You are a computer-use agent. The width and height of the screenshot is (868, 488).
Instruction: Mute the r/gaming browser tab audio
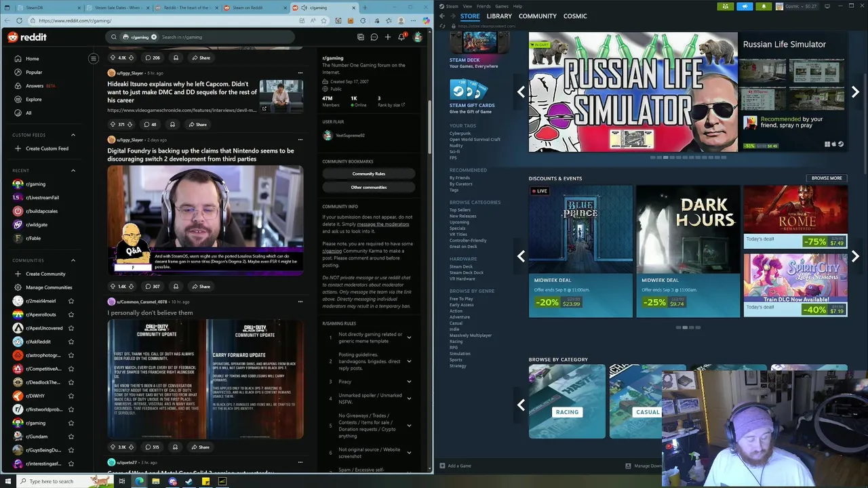coord(304,7)
